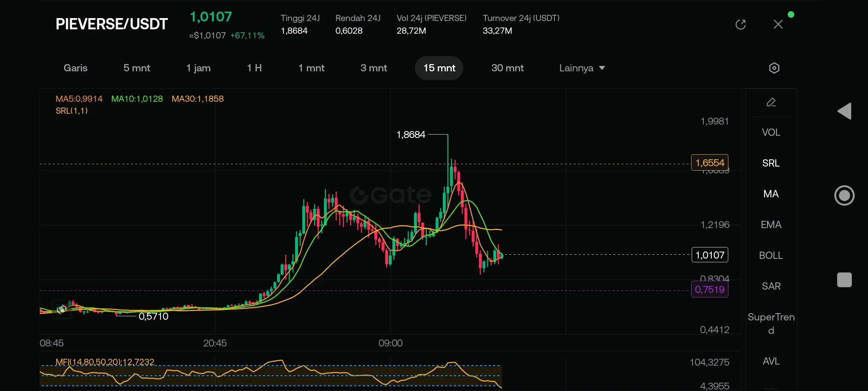Turn on BOLL indicator

771,256
